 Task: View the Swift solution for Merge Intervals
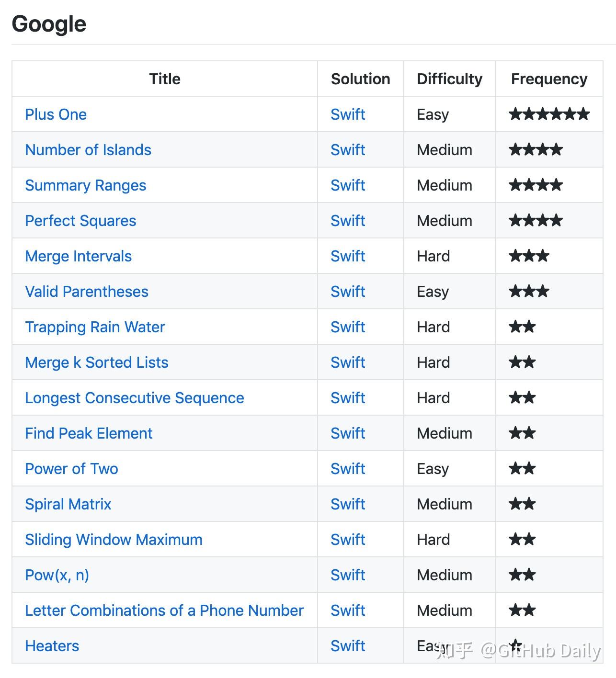coord(348,256)
